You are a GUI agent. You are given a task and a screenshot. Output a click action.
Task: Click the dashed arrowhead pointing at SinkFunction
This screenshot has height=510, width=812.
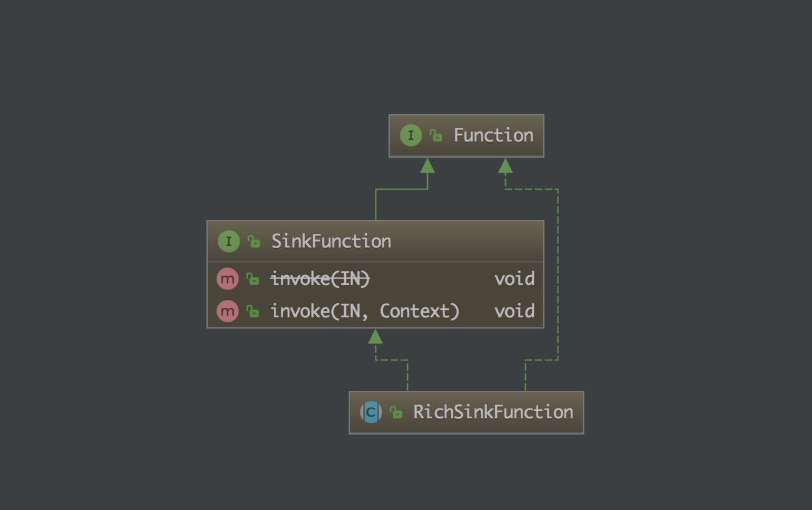pos(375,337)
